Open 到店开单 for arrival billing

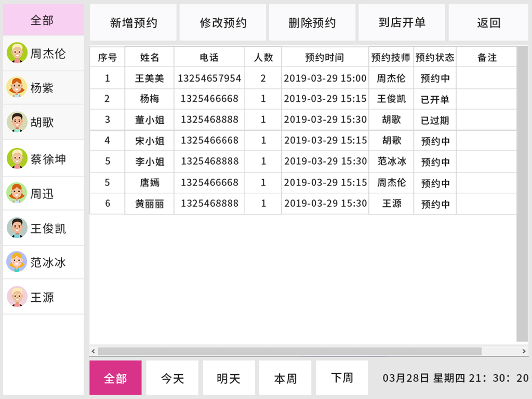(402, 23)
